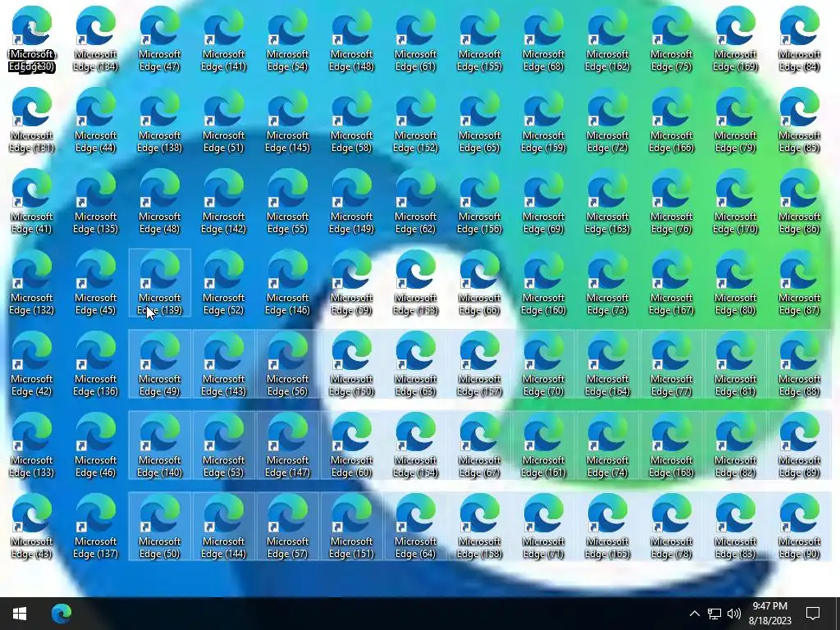840x630 pixels.
Task: Select the Microsoft Edge (62) shortcut
Action: [x=416, y=201]
